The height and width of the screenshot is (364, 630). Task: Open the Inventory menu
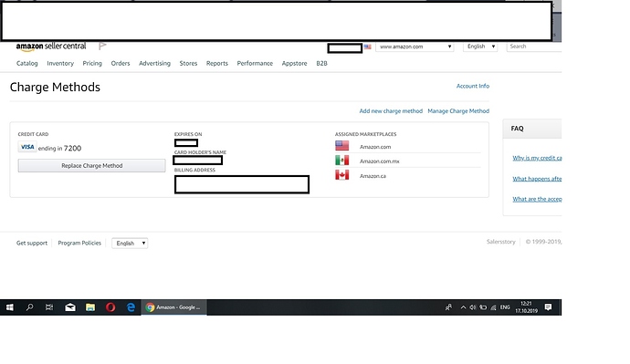(x=60, y=64)
